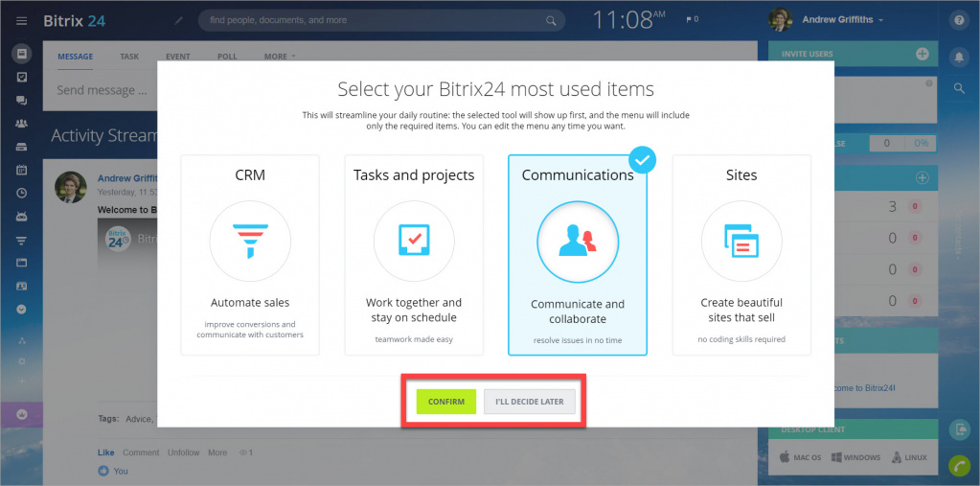This screenshot has width=980, height=486.
Task: Open Sites window icon in sidebar
Action: [x=21, y=263]
